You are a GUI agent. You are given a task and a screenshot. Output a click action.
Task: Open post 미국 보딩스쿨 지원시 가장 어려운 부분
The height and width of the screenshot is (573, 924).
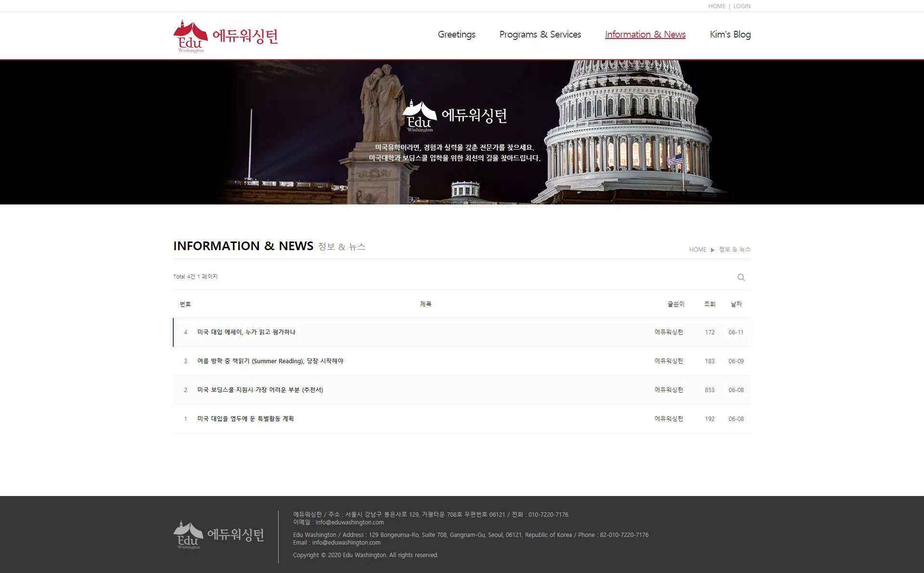(x=260, y=390)
